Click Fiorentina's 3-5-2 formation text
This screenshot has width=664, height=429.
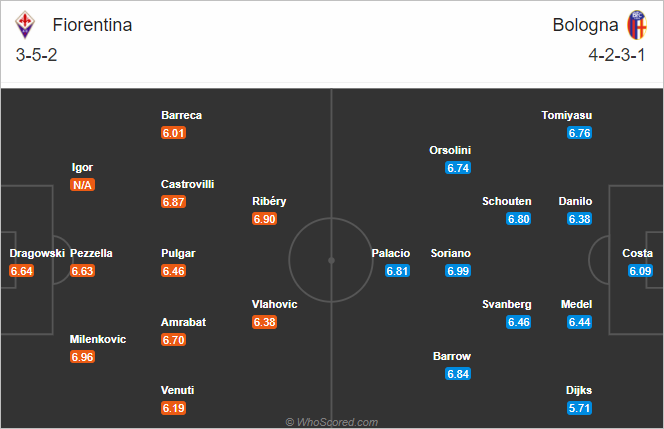[36, 55]
